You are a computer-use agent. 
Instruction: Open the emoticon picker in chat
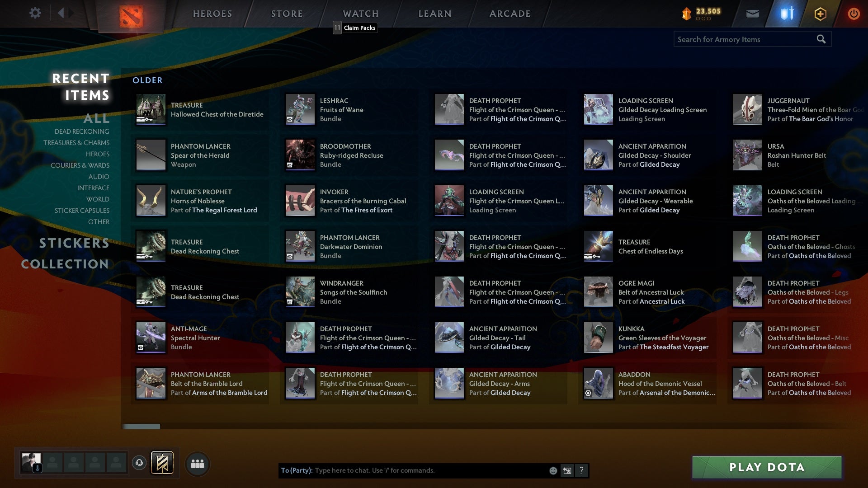click(x=553, y=470)
